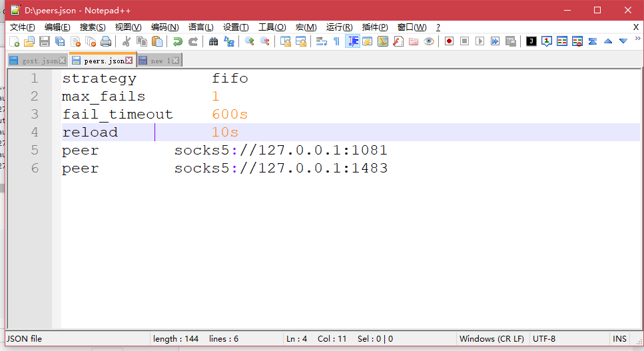This screenshot has height=351, width=644.
Task: Open the Replace dialog icon
Action: [229, 41]
